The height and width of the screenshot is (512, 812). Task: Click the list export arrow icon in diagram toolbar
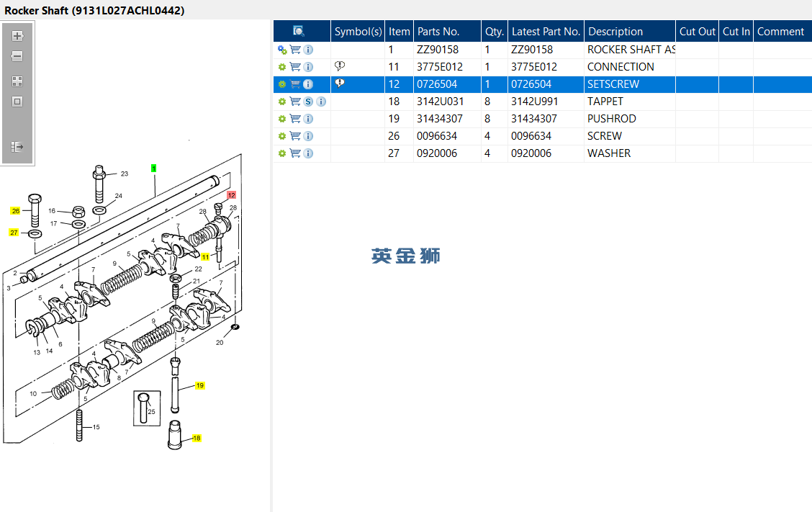17,147
